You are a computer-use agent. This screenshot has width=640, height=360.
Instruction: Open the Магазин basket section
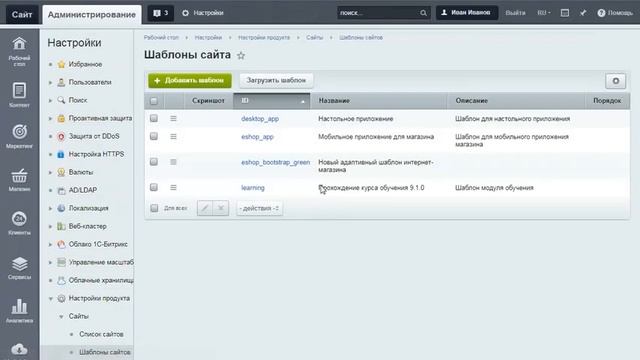pos(19,180)
